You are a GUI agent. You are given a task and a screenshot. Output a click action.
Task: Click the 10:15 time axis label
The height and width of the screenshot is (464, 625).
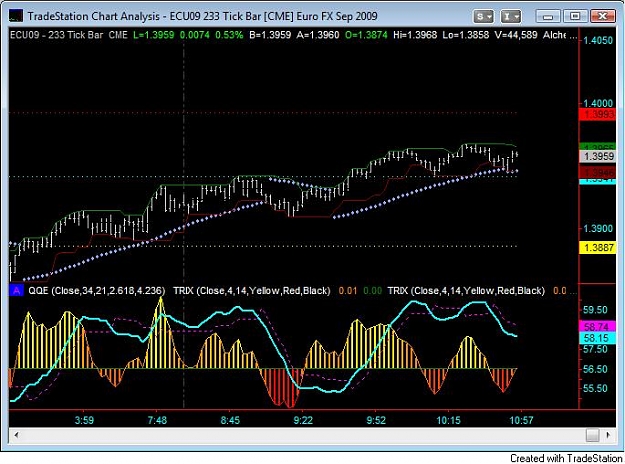coord(448,420)
